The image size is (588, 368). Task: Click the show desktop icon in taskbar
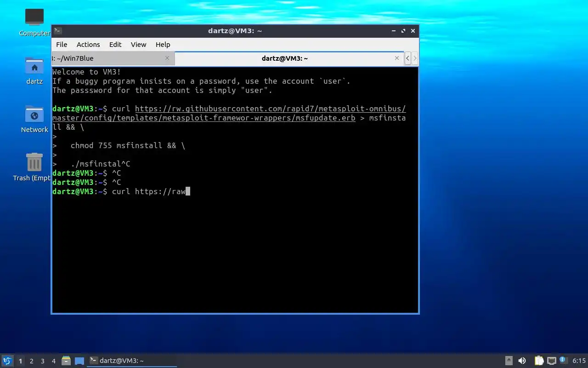click(79, 361)
